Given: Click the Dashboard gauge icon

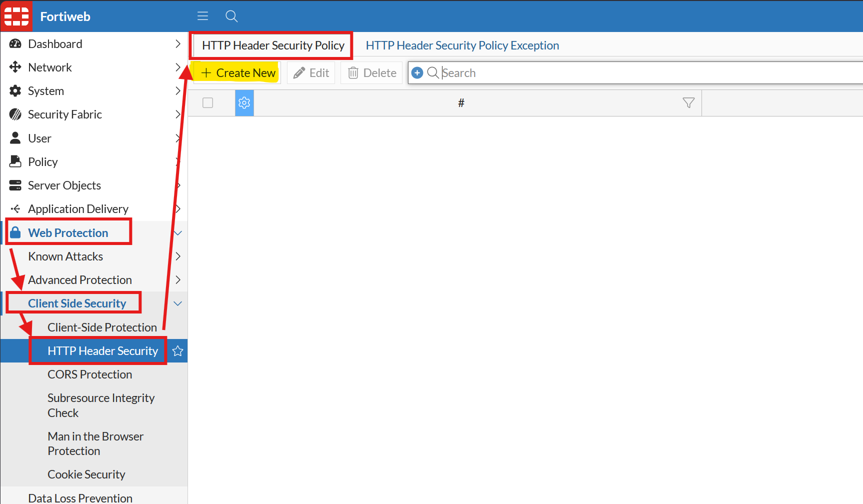Looking at the screenshot, I should 15,43.
